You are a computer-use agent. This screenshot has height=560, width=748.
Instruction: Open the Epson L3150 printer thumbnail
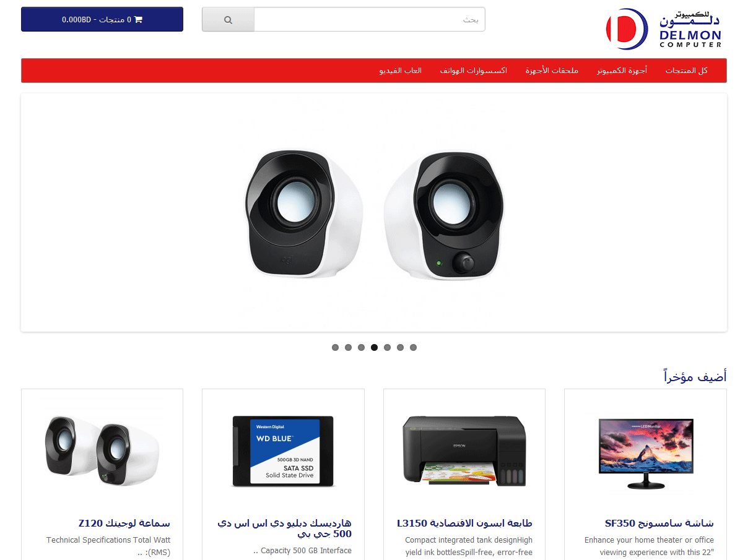click(464, 450)
